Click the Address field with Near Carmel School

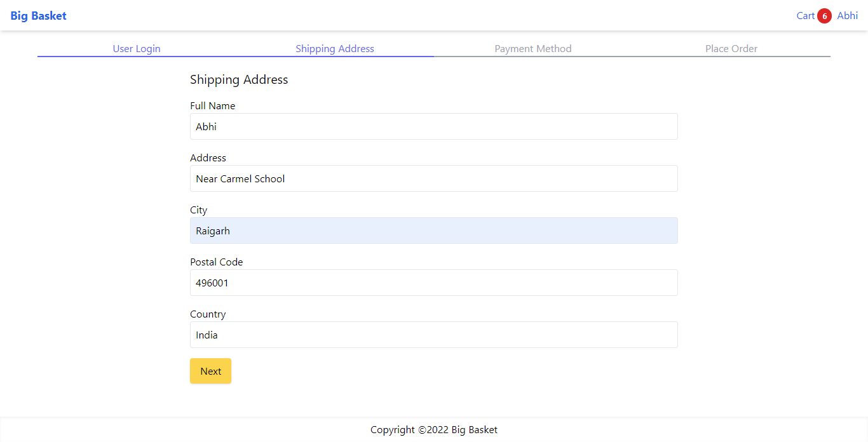434,178
